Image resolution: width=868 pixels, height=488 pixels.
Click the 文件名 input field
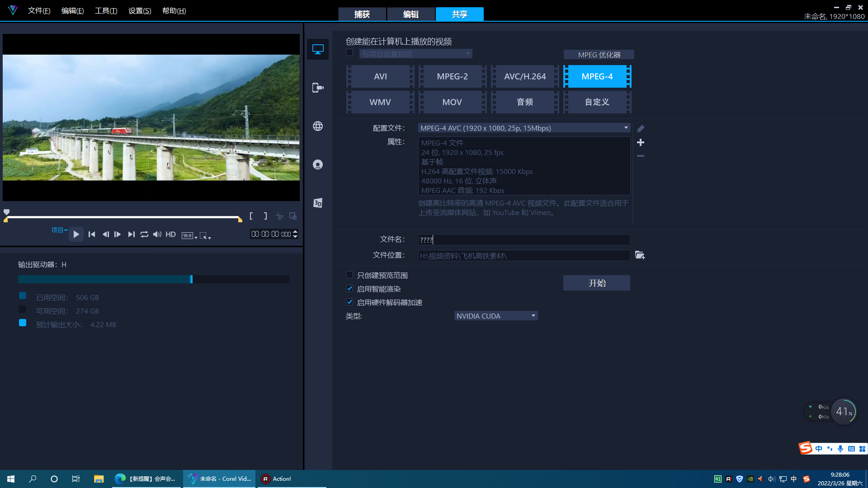pyautogui.click(x=524, y=239)
